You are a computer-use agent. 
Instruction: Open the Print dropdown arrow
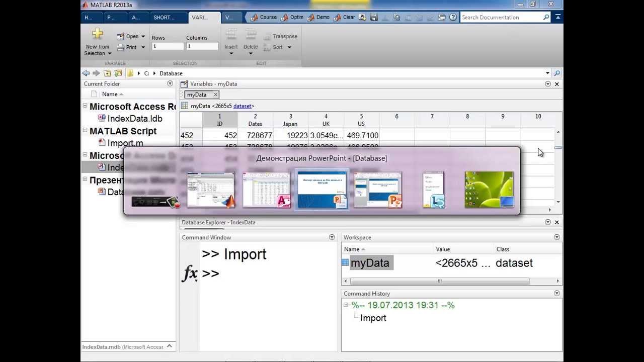[x=143, y=47]
